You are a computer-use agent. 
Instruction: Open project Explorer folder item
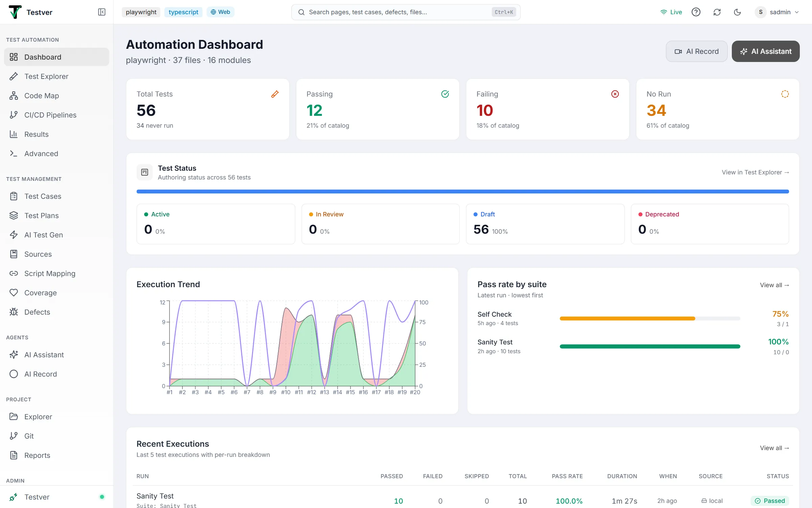click(57, 417)
